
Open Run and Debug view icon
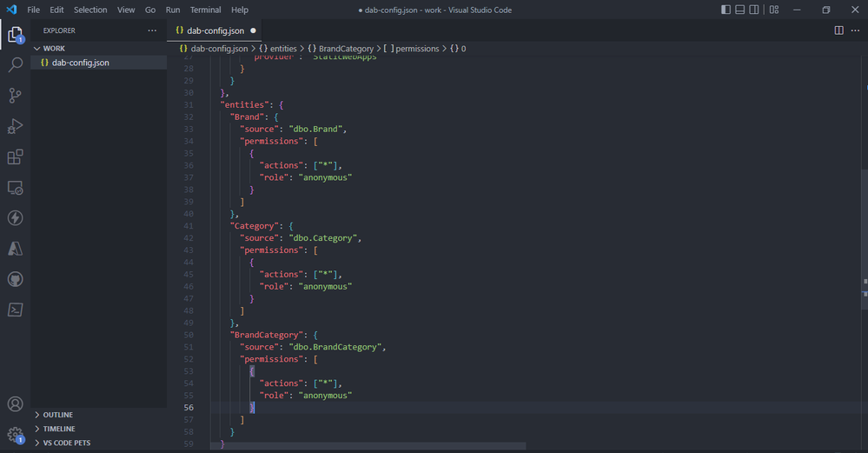pos(15,126)
